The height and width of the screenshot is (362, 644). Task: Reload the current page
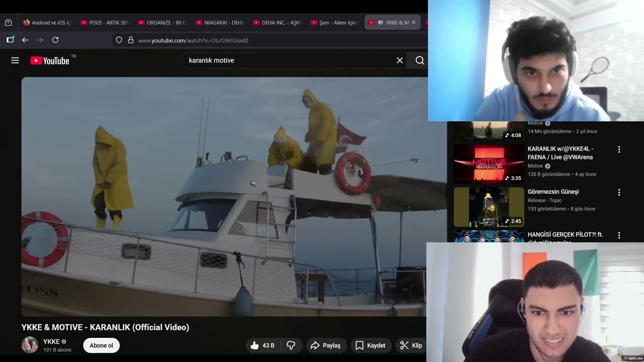click(x=55, y=40)
